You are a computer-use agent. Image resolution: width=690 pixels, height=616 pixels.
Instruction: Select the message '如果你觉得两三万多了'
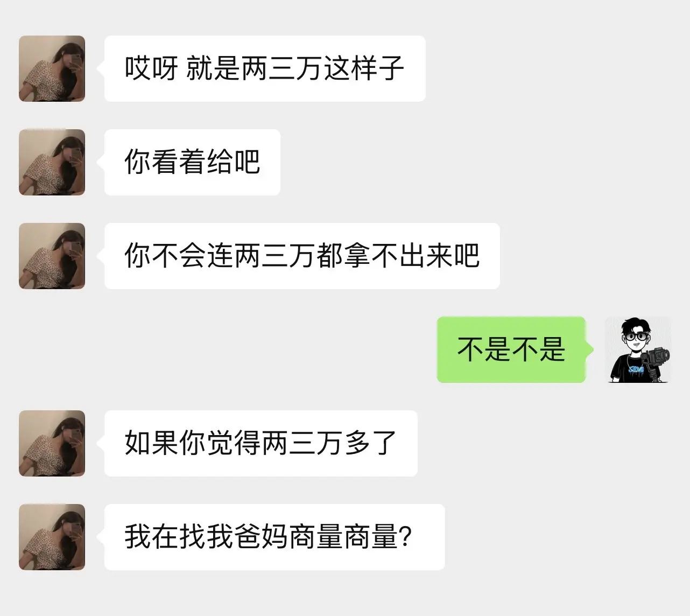tap(261, 443)
